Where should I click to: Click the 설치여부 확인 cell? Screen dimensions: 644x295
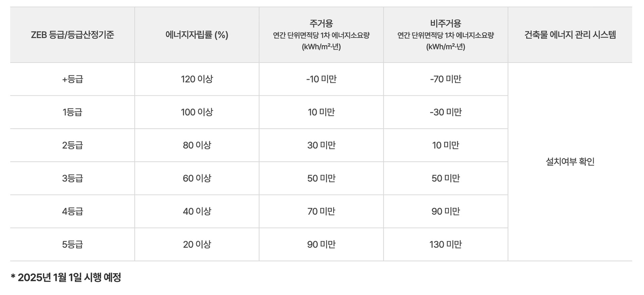(x=570, y=162)
